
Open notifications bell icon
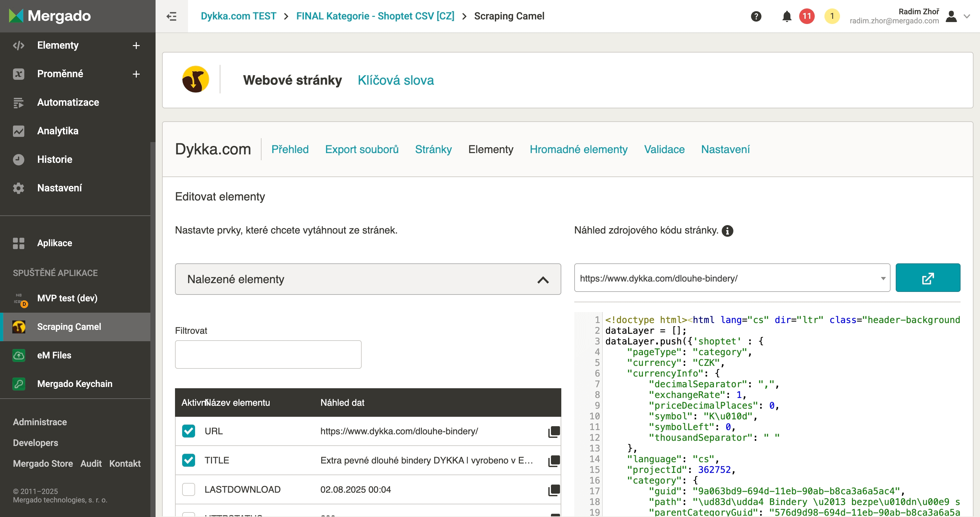point(787,16)
